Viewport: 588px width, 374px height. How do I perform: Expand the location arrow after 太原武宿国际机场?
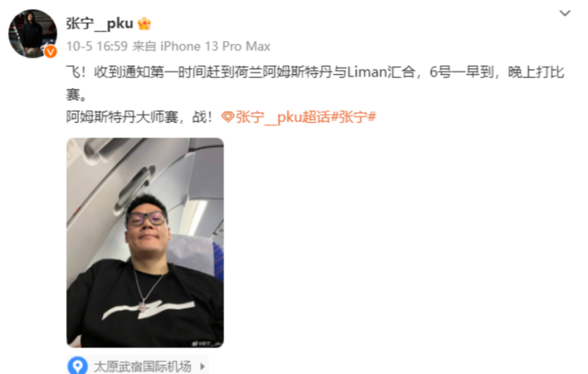pos(203,366)
